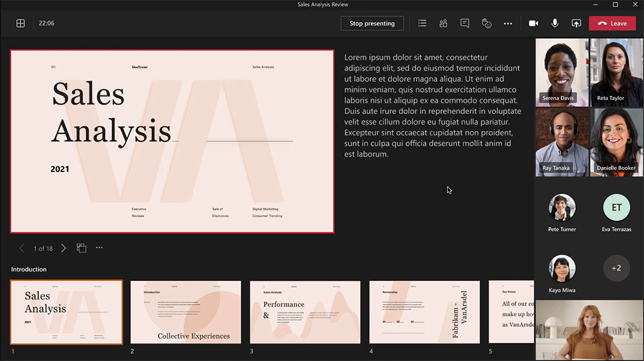Open the reactions icon
The height and width of the screenshot is (361, 644).
pyautogui.click(x=487, y=23)
